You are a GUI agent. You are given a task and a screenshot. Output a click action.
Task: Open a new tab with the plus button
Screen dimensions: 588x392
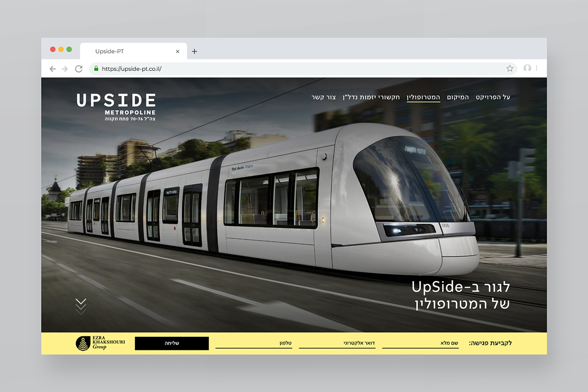(x=194, y=52)
